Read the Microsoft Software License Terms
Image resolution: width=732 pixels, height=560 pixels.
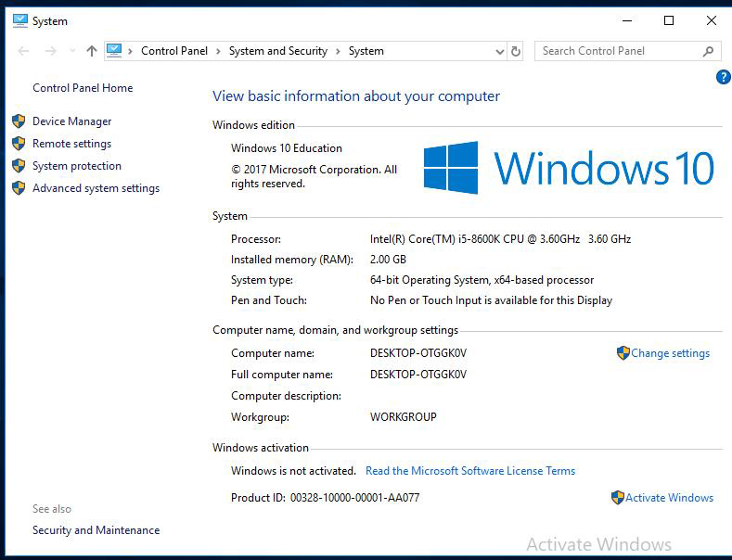click(x=470, y=471)
